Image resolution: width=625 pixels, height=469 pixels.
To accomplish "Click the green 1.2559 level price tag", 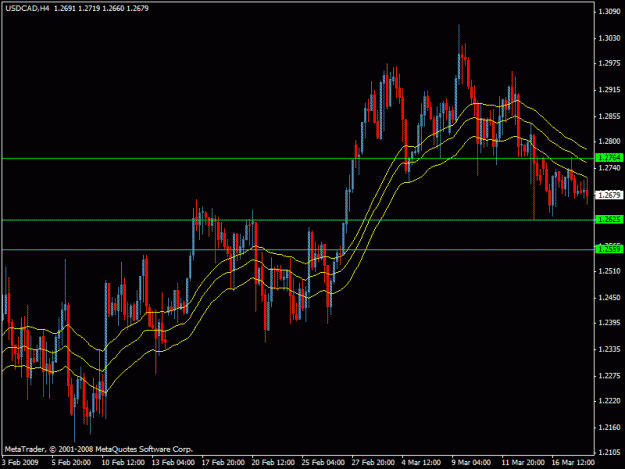I will point(609,249).
